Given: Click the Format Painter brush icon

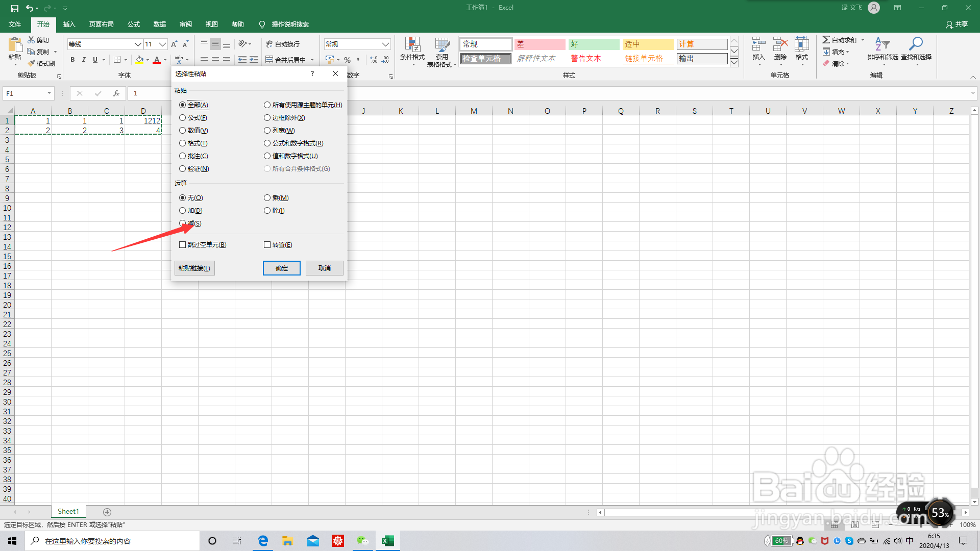Looking at the screenshot, I should coord(32,63).
